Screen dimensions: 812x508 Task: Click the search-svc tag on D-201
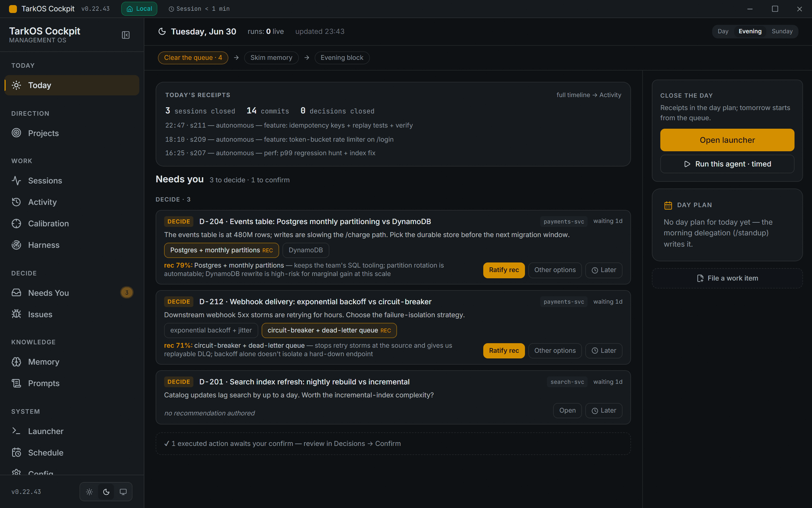pos(567,382)
